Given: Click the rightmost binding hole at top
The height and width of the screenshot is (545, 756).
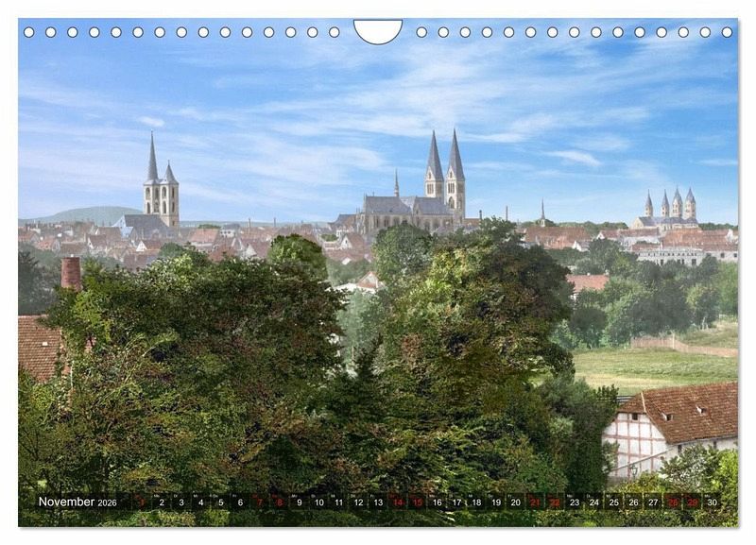Looking at the screenshot, I should (x=727, y=32).
